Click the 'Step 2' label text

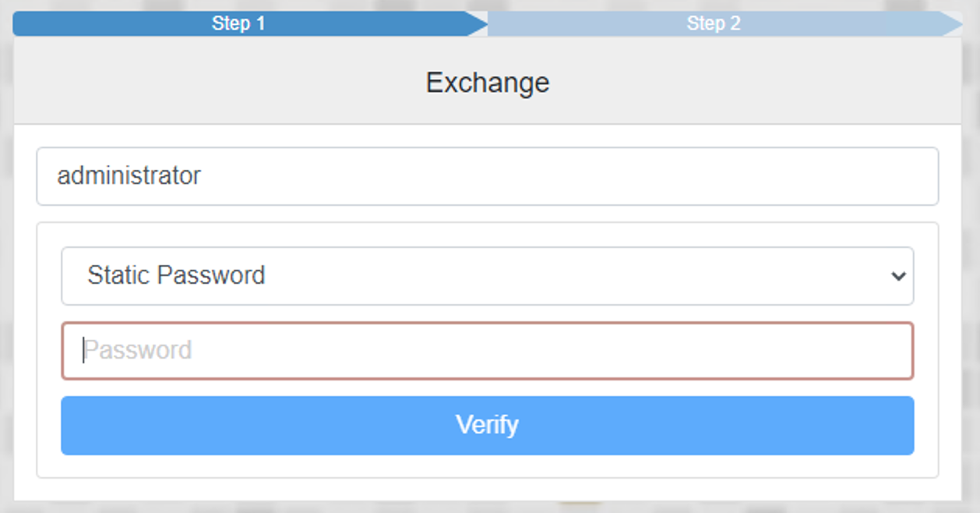[714, 23]
